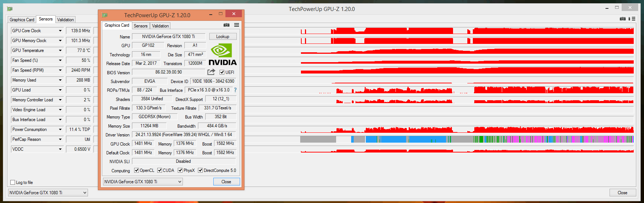Click the PerfCap Reason colored graph

click(467, 139)
